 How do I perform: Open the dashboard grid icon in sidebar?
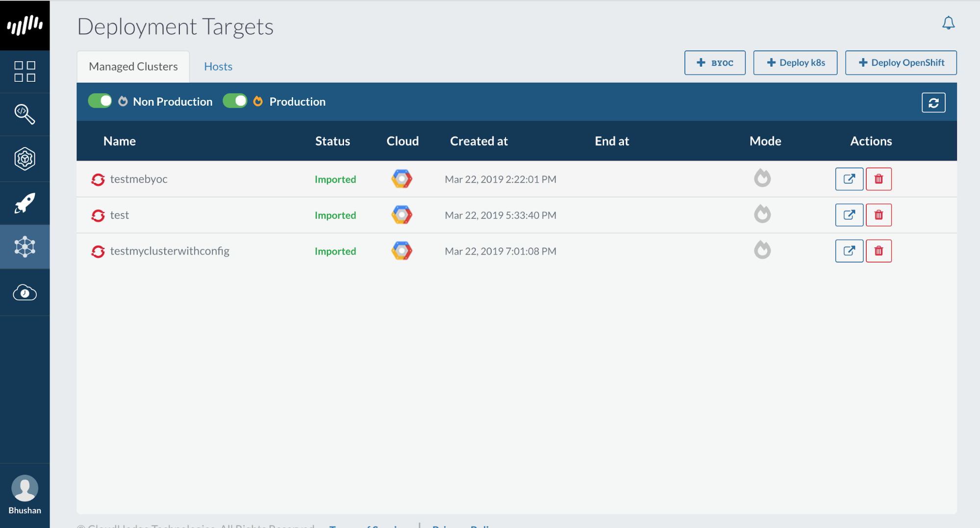tap(25, 71)
